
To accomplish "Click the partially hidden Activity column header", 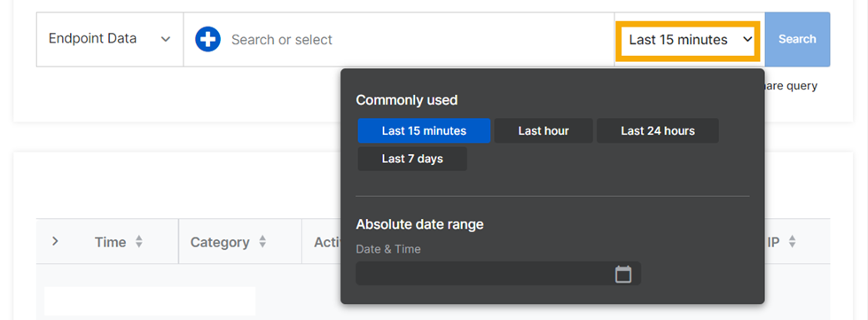I will point(327,242).
